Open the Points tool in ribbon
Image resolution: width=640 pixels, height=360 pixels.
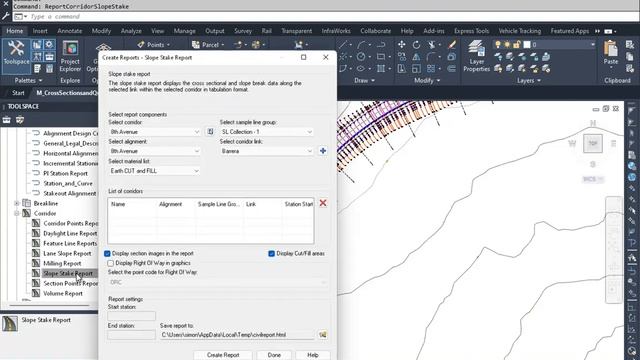[x=153, y=44]
